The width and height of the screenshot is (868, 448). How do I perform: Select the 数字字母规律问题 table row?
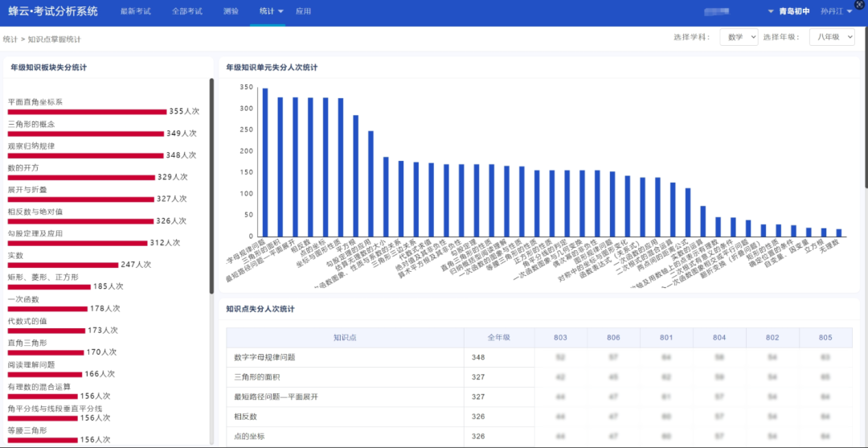click(x=540, y=357)
